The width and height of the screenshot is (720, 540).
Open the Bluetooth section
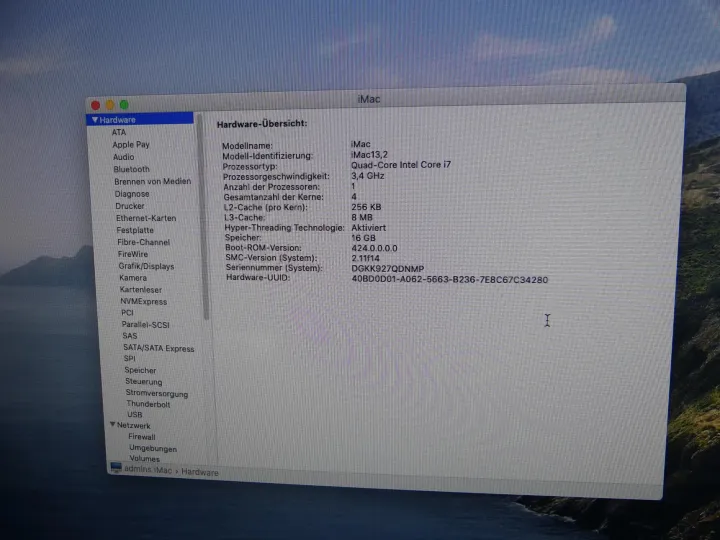[x=131, y=169]
